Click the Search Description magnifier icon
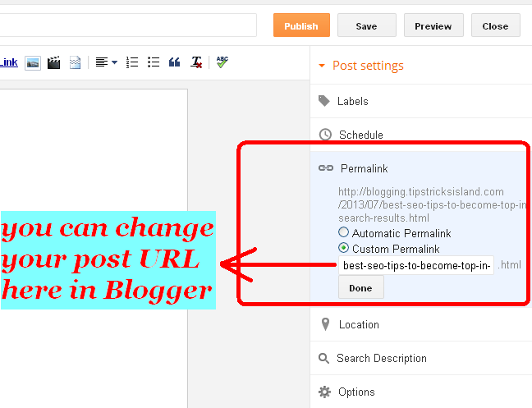This screenshot has width=532, height=408. (323, 358)
